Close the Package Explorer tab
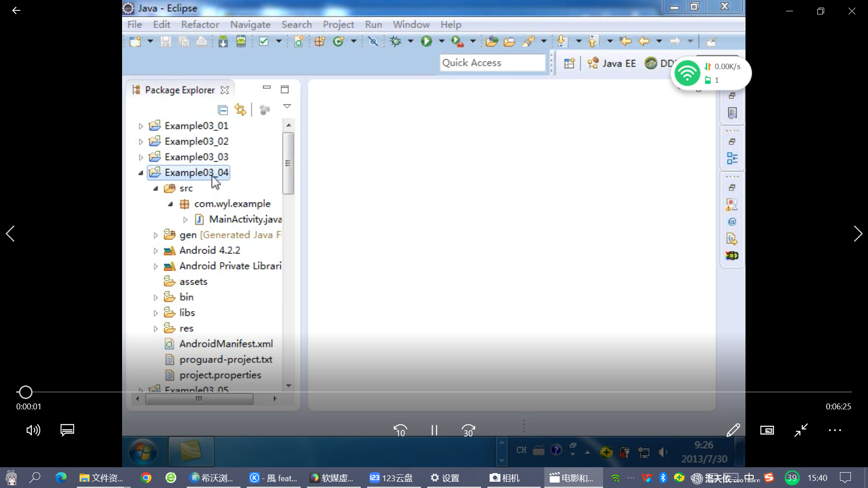The height and width of the screenshot is (488, 868). tap(225, 90)
